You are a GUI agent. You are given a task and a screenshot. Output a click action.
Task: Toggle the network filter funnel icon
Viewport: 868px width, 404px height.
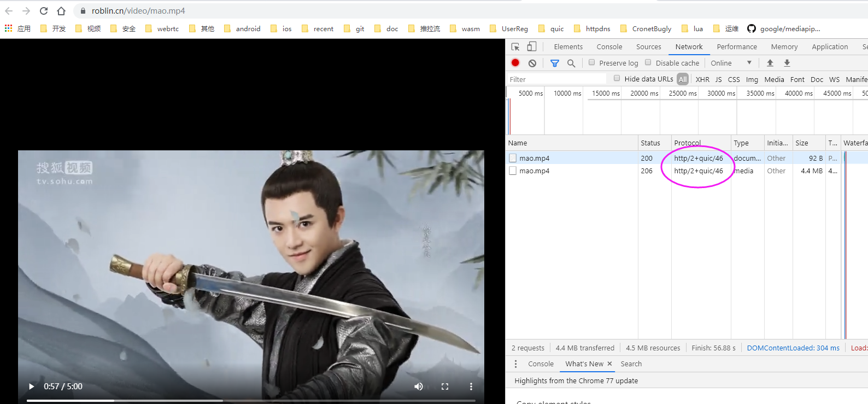tap(555, 63)
